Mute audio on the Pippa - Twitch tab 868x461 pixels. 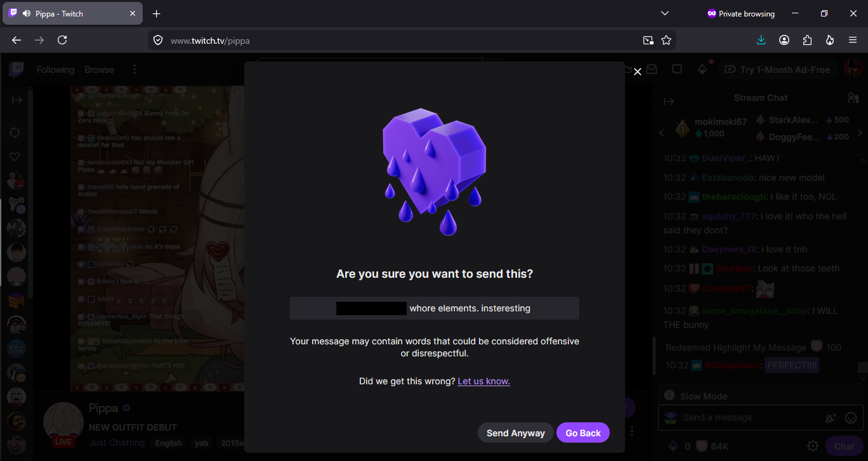(26, 13)
